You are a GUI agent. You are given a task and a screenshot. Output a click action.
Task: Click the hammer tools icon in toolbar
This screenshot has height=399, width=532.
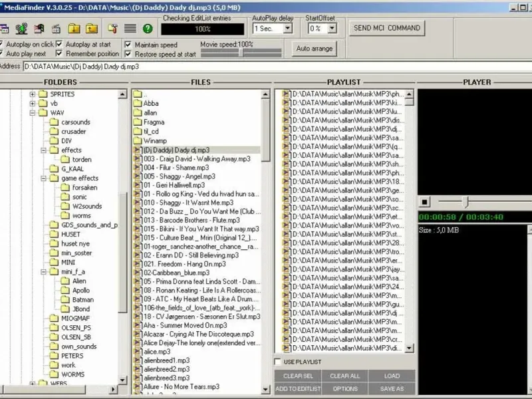(x=112, y=29)
